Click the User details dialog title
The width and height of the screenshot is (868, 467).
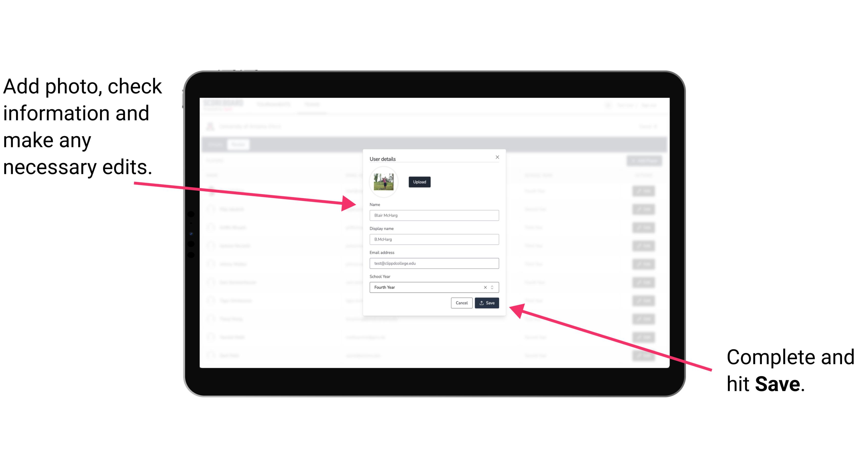[x=383, y=158]
